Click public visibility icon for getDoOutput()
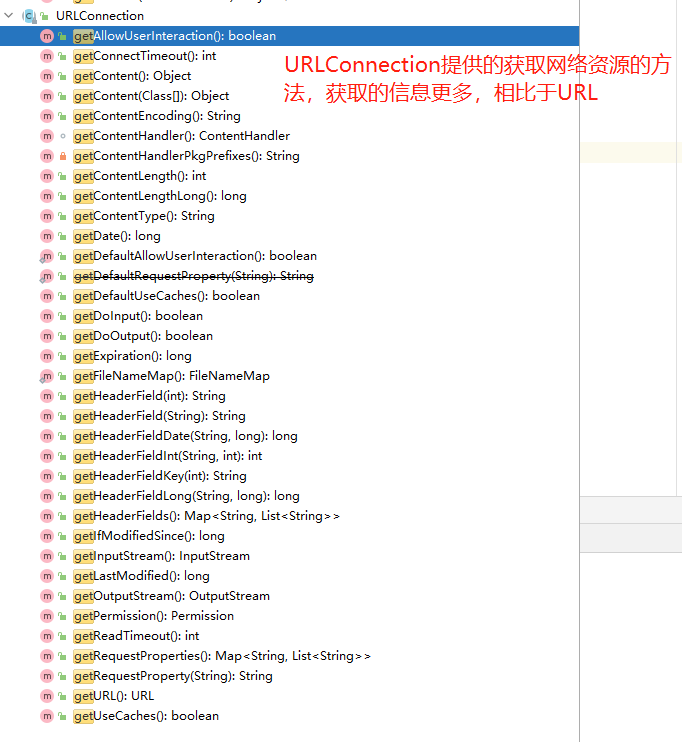 (x=62, y=336)
